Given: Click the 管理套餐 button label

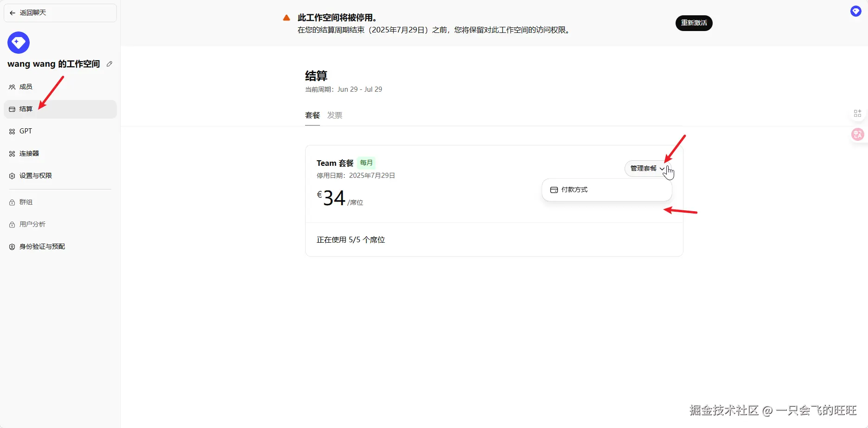Looking at the screenshot, I should [x=644, y=169].
